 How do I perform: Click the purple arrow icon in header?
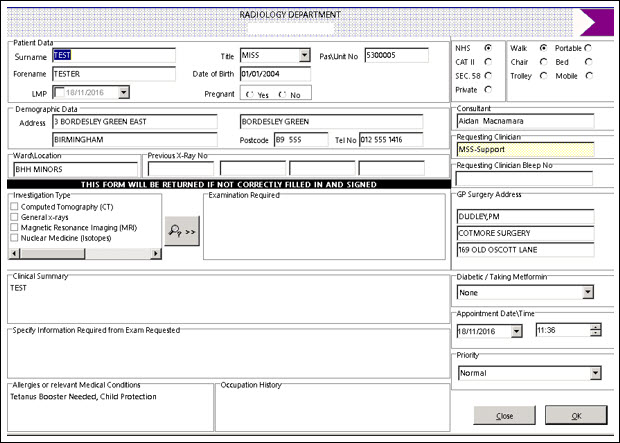point(596,22)
